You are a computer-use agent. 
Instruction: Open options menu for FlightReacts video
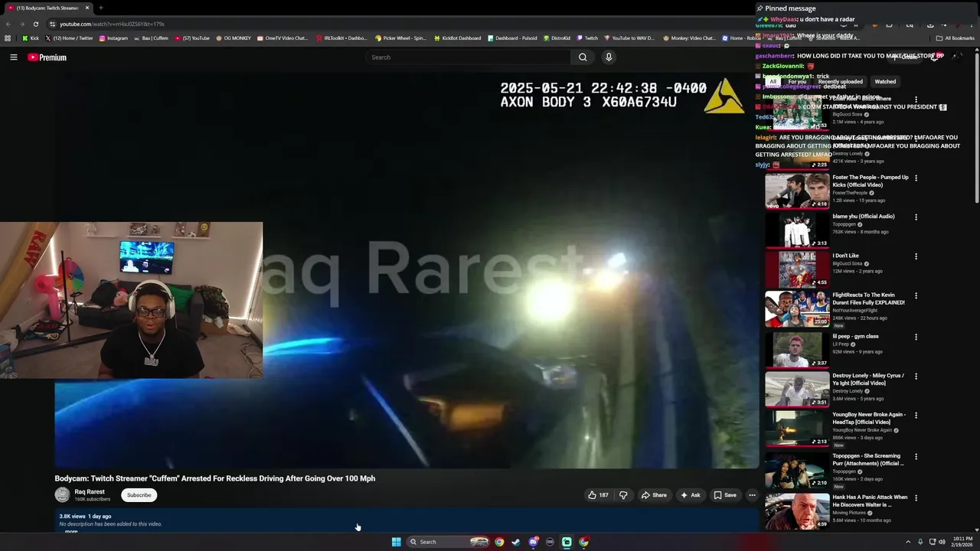pyautogui.click(x=916, y=296)
